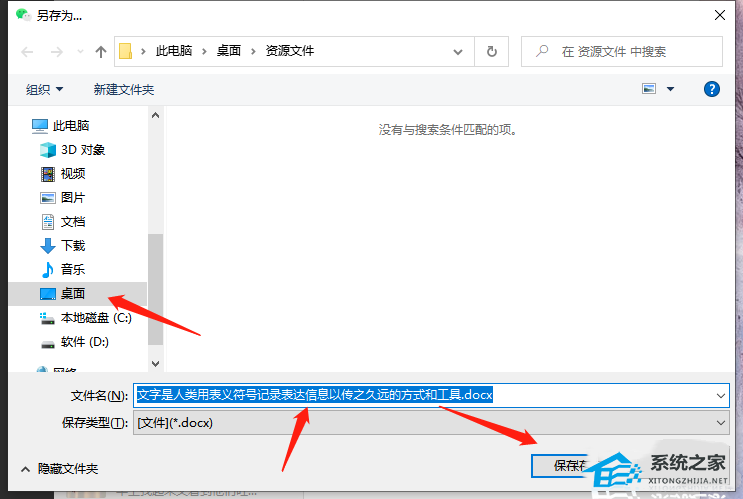Go forward to next folder
Image resolution: width=743 pixels, height=499 pixels.
coord(56,52)
